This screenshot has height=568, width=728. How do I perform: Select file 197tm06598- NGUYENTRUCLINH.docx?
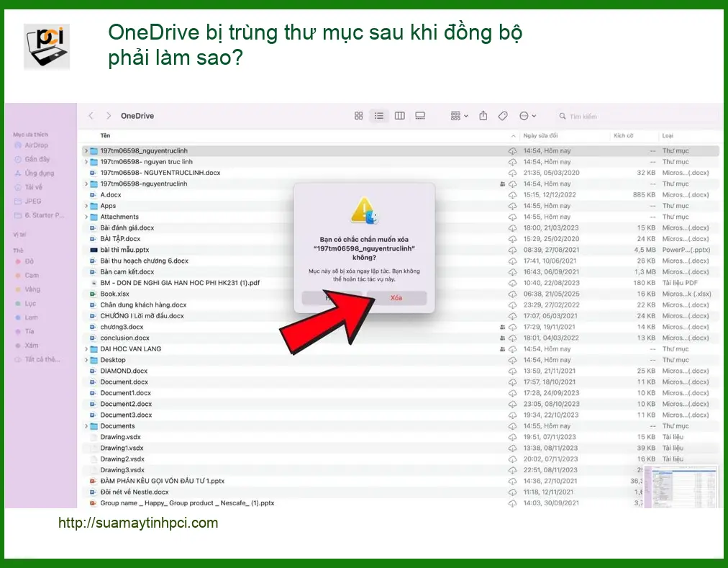click(x=160, y=173)
